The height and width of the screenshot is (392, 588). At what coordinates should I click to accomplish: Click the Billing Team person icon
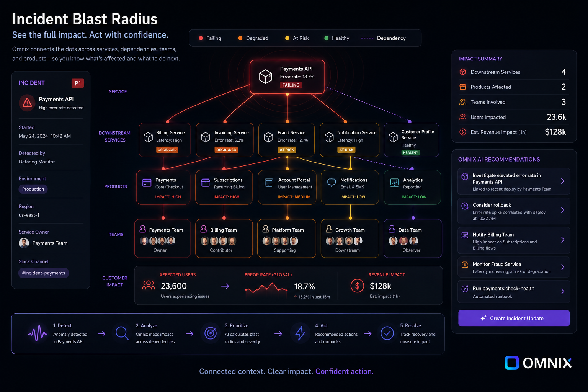point(204,229)
